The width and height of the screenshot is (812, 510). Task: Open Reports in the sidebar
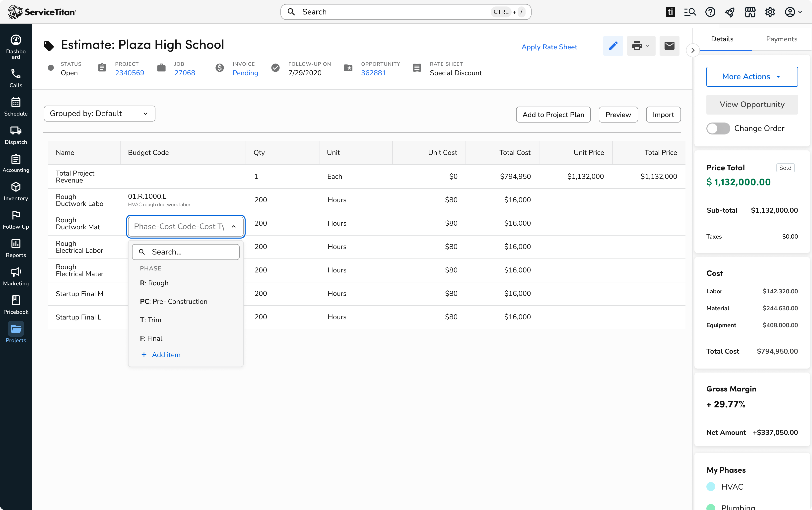pos(16,248)
